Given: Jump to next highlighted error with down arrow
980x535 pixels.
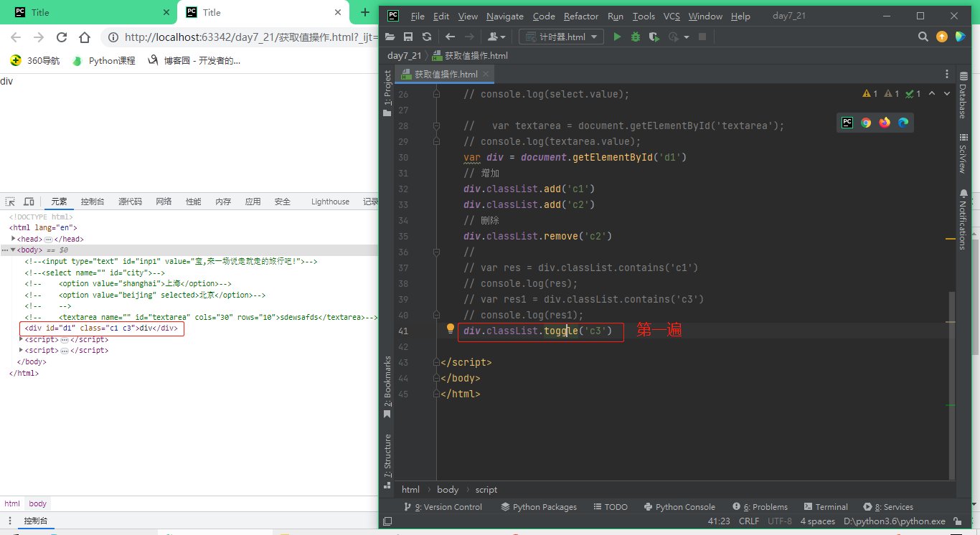Looking at the screenshot, I should coord(948,93).
